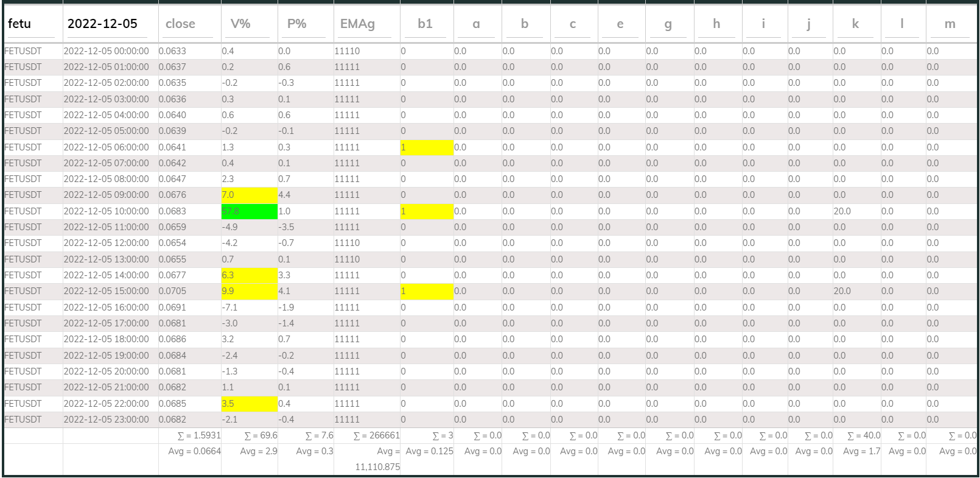Viewport: 980px width, 478px height.
Task: Select green V% cell 57.8
Action: [249, 211]
